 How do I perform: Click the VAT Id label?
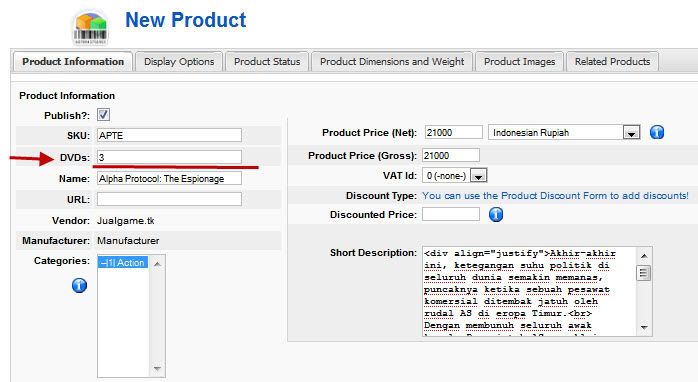(400, 175)
